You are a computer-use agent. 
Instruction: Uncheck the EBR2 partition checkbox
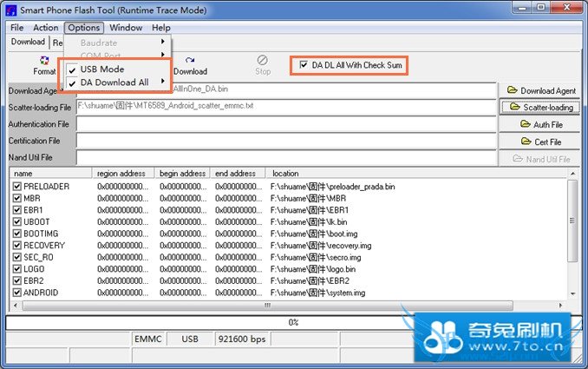click(x=16, y=280)
